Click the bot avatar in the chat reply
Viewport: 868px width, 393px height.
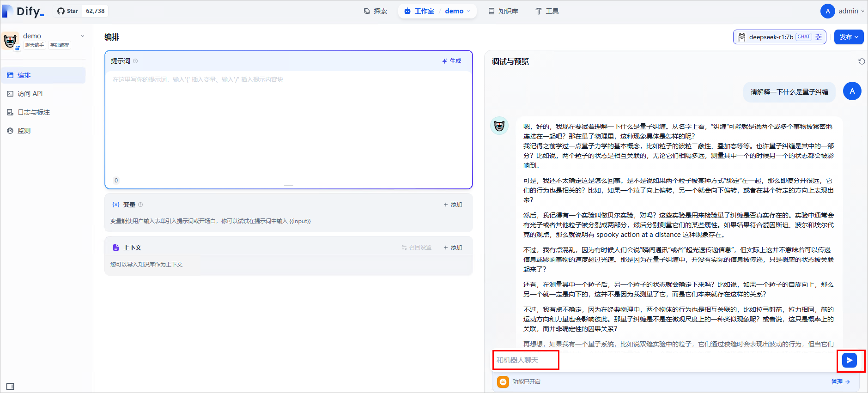499,126
